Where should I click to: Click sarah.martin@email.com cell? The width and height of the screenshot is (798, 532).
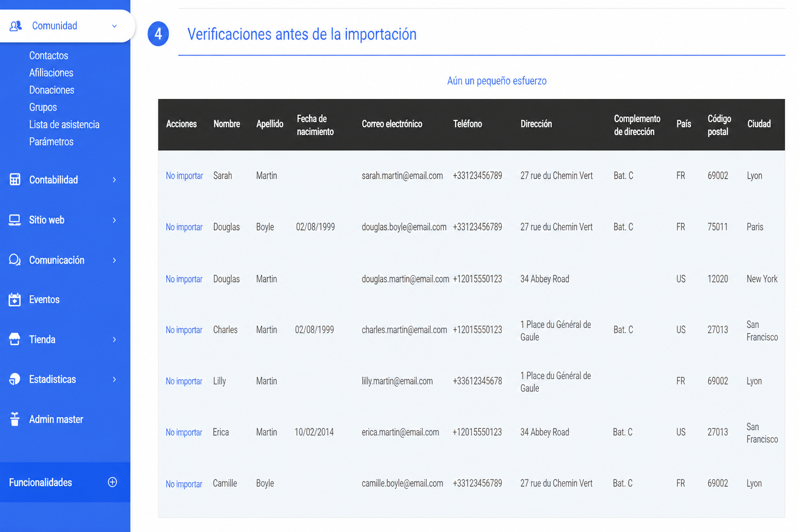402,176
